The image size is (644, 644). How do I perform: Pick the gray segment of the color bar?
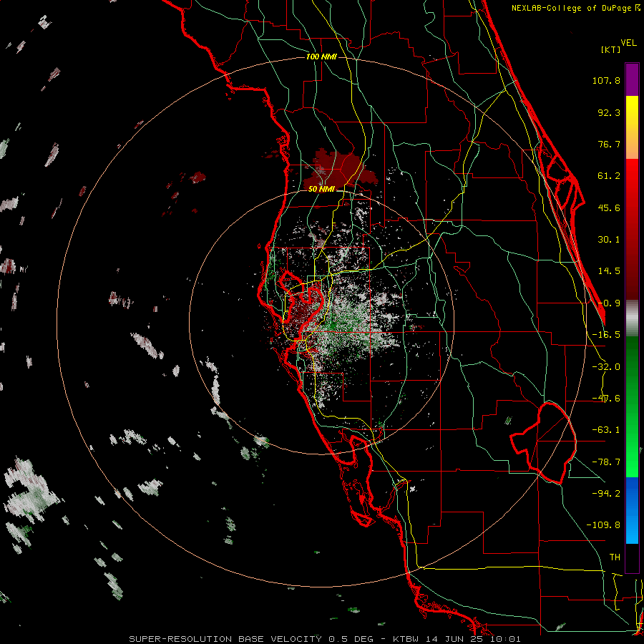(x=632, y=318)
